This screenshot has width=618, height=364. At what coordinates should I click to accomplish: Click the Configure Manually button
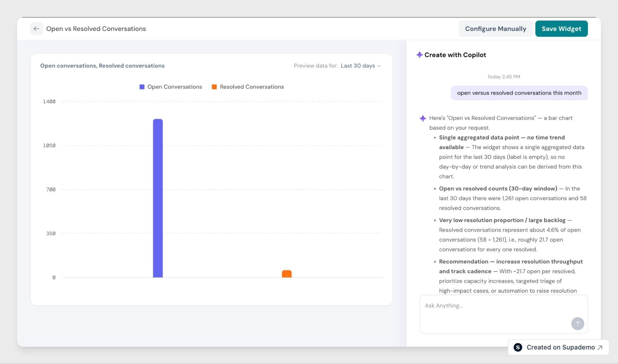pyautogui.click(x=495, y=29)
